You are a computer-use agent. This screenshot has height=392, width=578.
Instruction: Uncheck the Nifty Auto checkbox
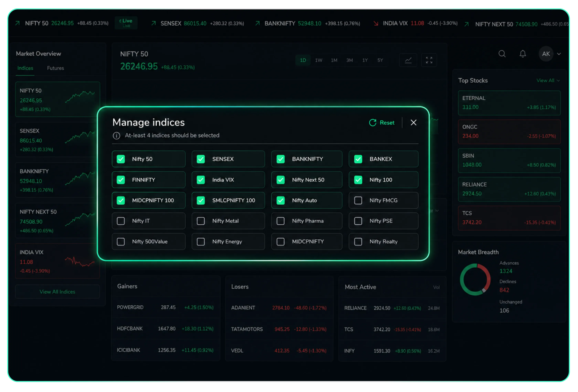tap(280, 200)
